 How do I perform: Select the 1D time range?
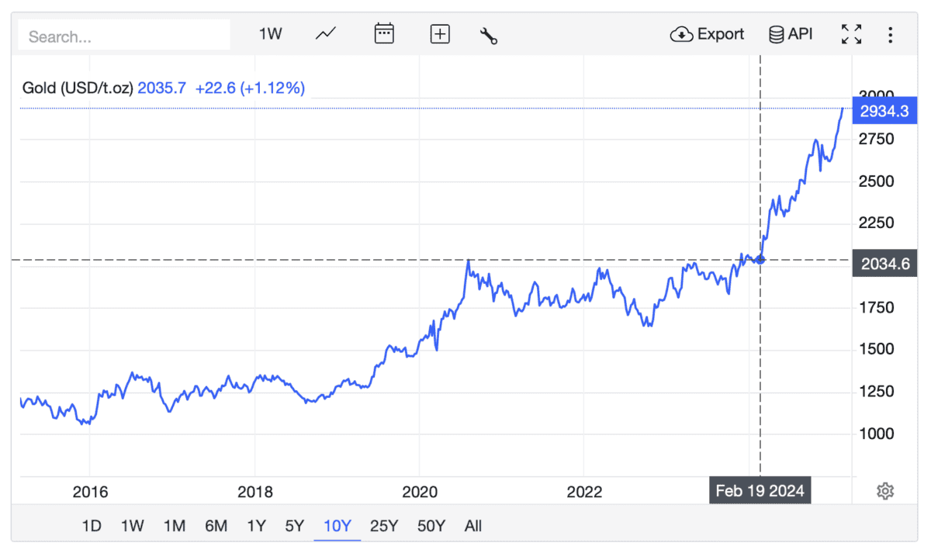pyautogui.click(x=92, y=526)
